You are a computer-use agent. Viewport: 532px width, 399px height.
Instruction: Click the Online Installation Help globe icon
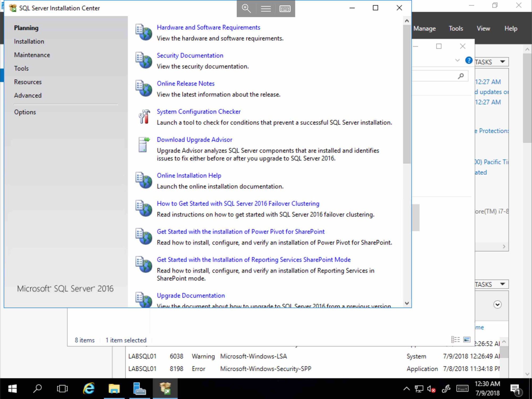pyautogui.click(x=144, y=180)
